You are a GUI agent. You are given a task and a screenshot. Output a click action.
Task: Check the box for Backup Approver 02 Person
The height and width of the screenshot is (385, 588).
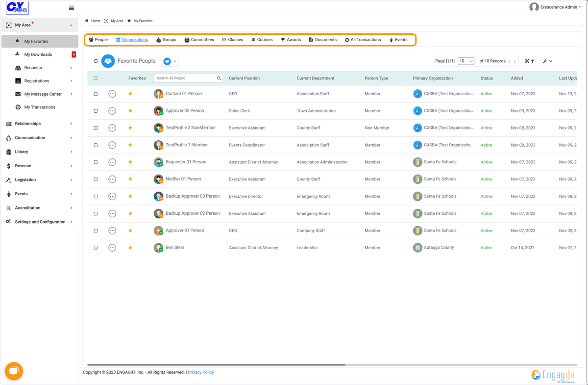click(96, 213)
